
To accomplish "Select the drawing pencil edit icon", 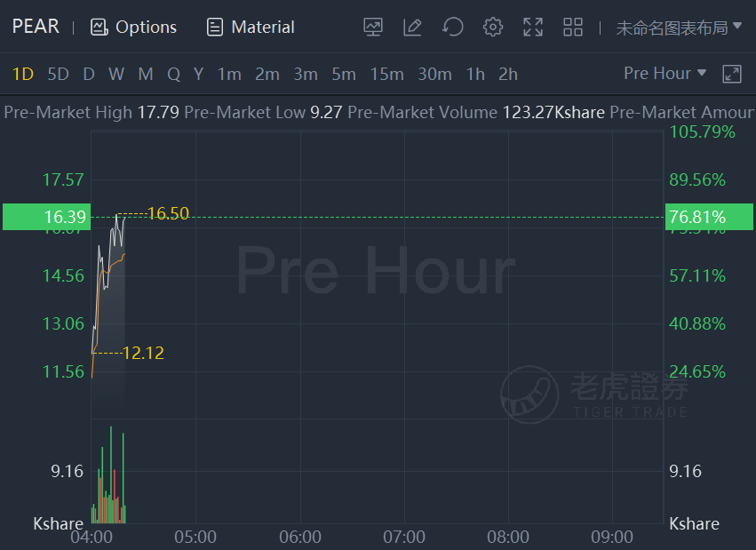I will (412, 27).
